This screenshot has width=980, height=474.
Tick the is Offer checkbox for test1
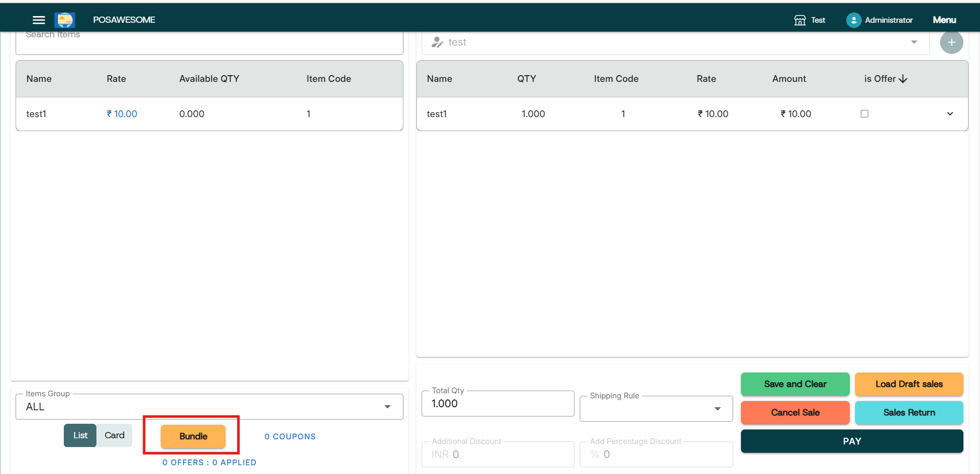864,114
